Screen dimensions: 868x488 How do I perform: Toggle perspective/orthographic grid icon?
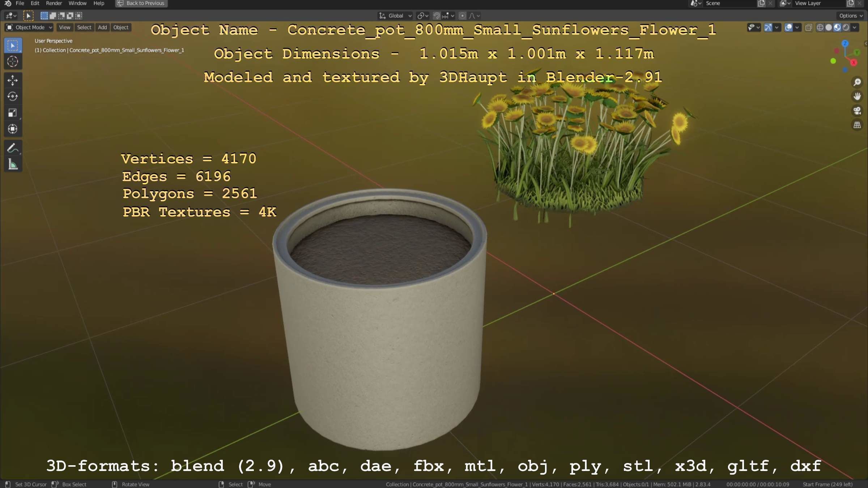click(x=857, y=125)
